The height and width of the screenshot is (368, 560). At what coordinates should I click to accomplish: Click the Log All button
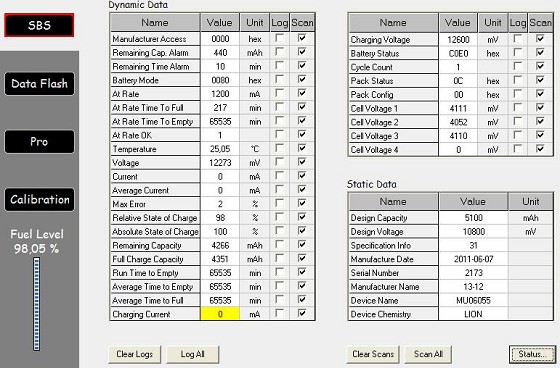[192, 354]
